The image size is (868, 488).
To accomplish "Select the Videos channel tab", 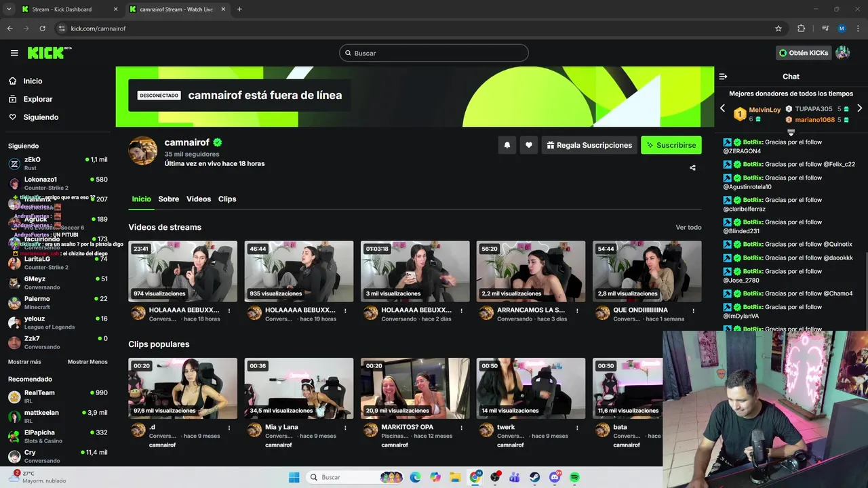I will tap(199, 199).
